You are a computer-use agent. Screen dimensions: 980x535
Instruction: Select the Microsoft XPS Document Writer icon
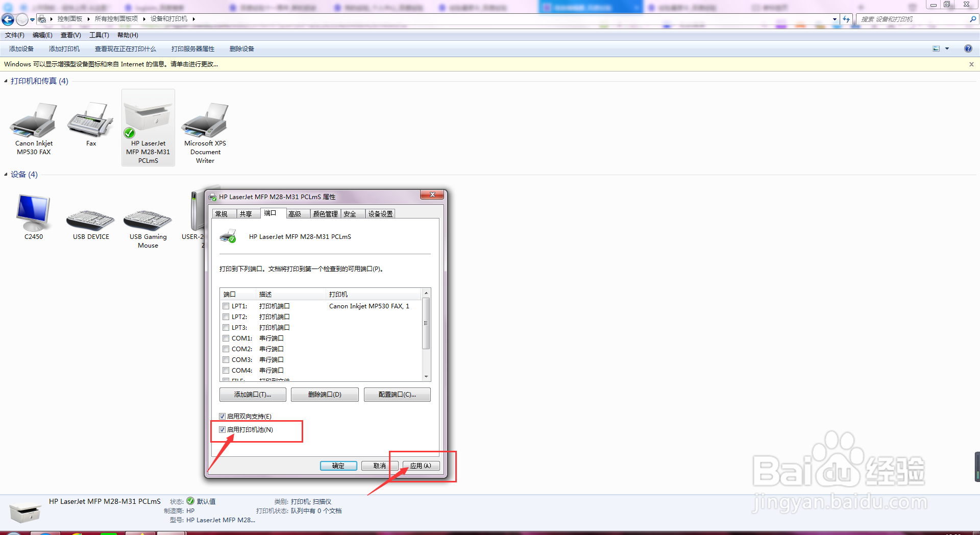[205, 120]
